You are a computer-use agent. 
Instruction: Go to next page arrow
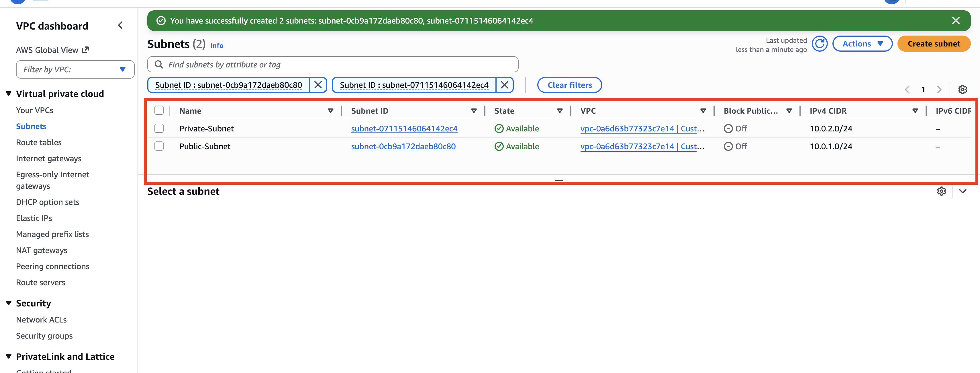coord(939,90)
